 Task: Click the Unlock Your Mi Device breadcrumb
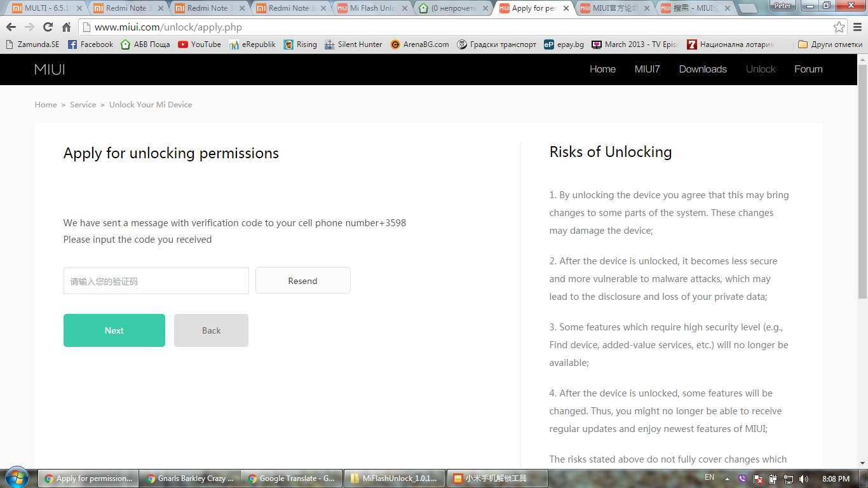[x=151, y=105]
